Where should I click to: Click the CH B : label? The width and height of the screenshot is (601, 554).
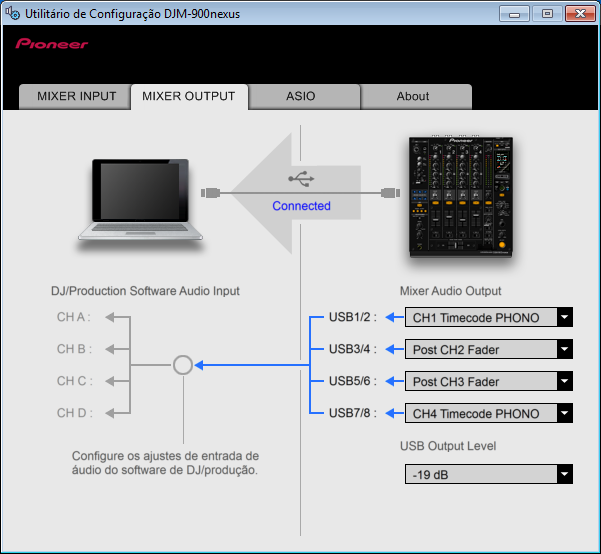74,349
